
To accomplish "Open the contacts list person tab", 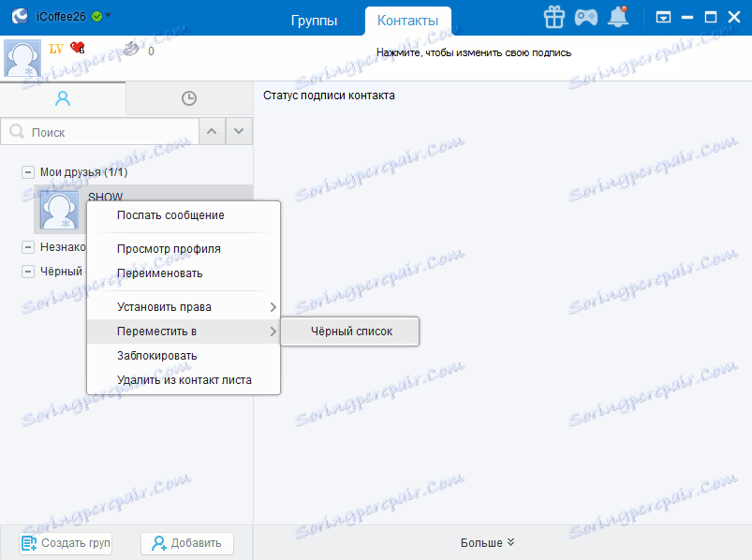I will pyautogui.click(x=63, y=98).
